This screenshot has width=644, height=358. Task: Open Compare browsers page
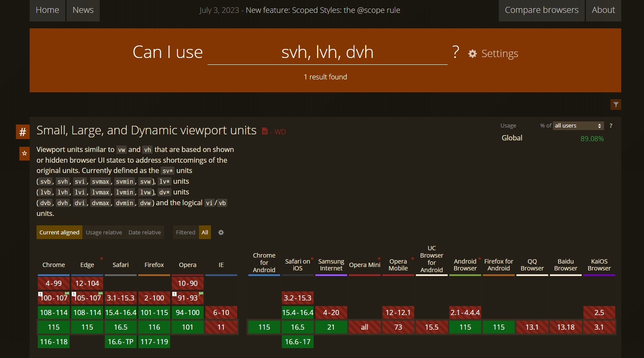click(x=542, y=10)
